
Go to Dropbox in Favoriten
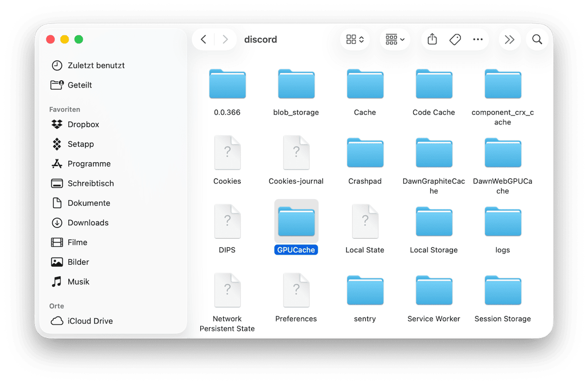click(x=83, y=124)
